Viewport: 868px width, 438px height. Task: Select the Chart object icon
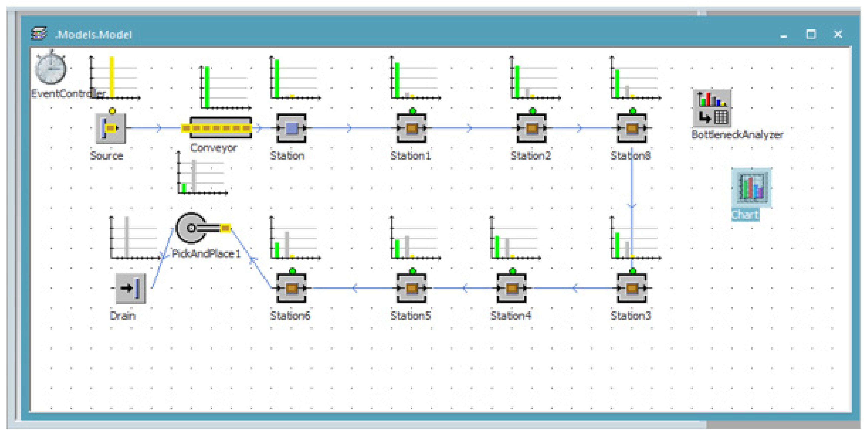(x=752, y=187)
